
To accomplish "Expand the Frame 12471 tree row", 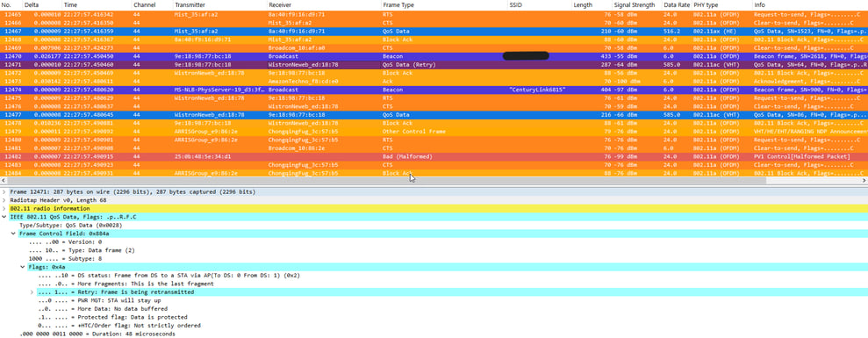I will click(4, 191).
